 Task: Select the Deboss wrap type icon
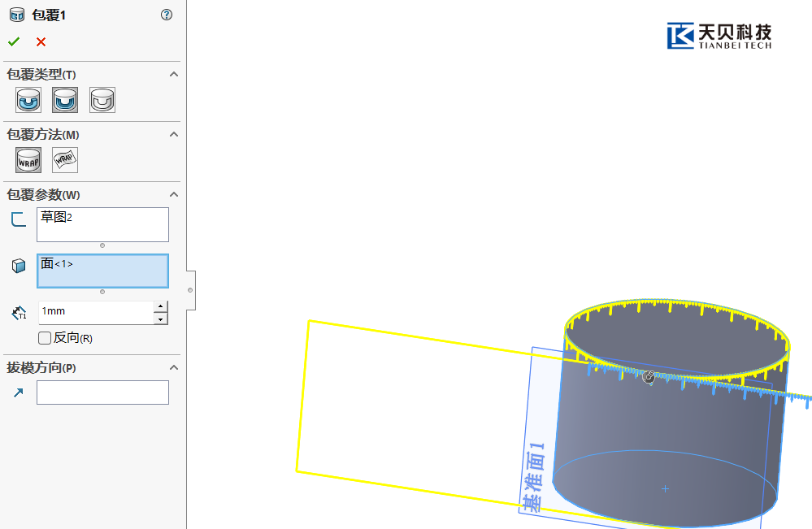65,100
